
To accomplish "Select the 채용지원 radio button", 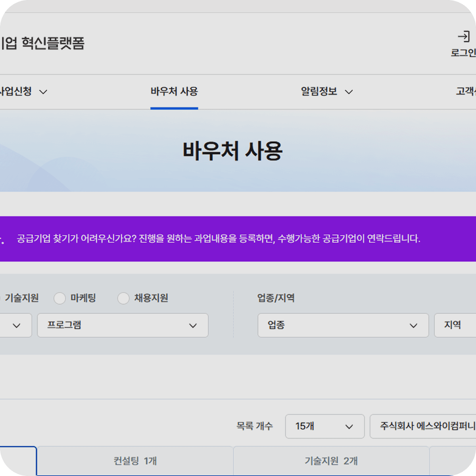I will pos(123,298).
